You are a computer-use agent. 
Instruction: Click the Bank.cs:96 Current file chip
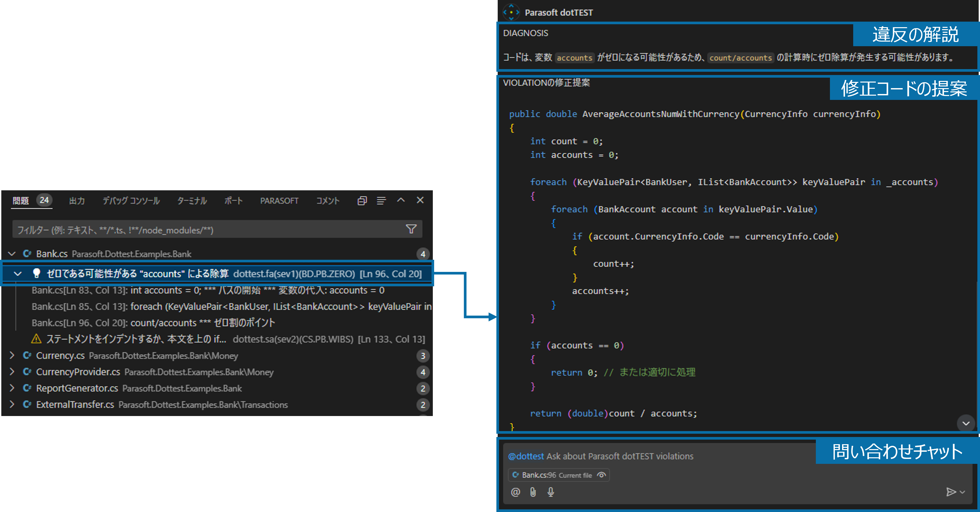(558, 475)
